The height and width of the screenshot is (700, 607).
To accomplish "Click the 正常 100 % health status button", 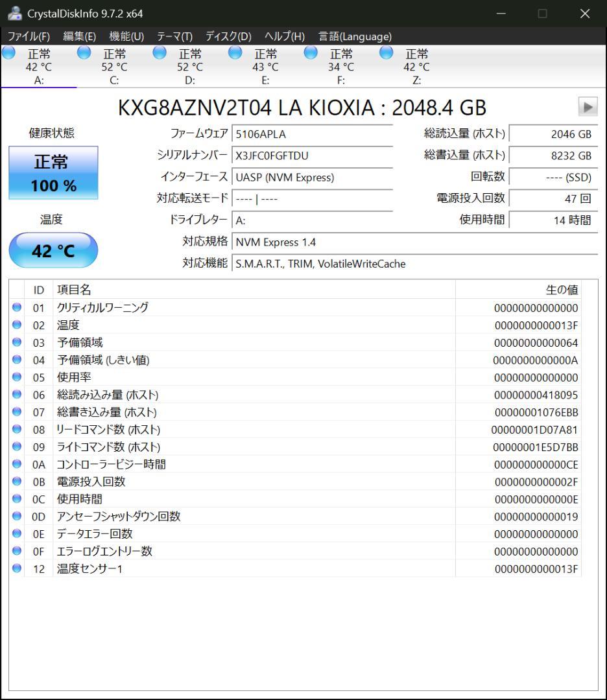I will tap(54, 173).
